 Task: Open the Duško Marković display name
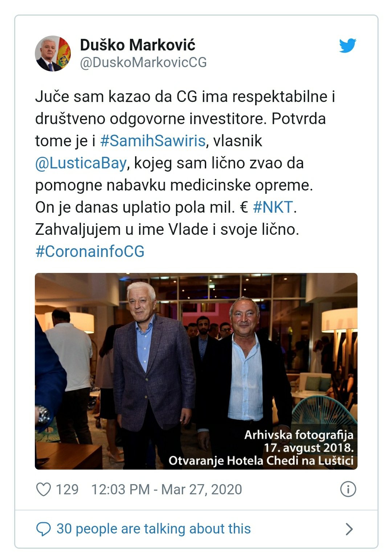138,45
